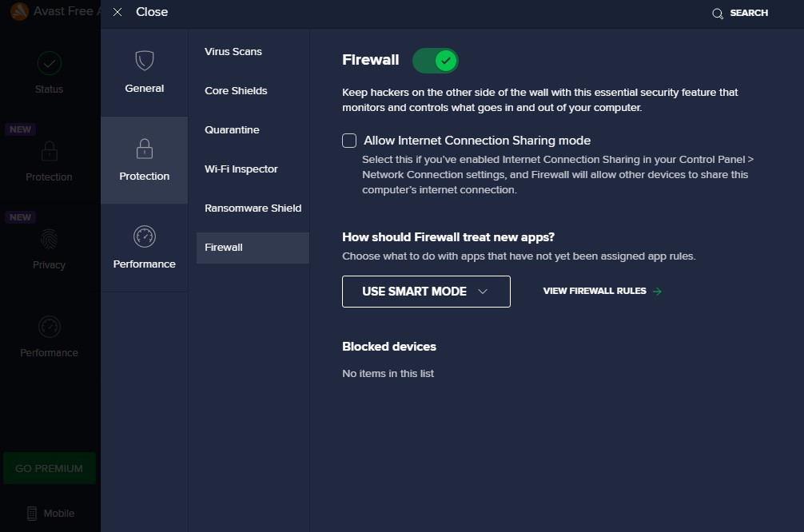Click the General shield icon
This screenshot has width=804, height=532.
click(x=145, y=62)
